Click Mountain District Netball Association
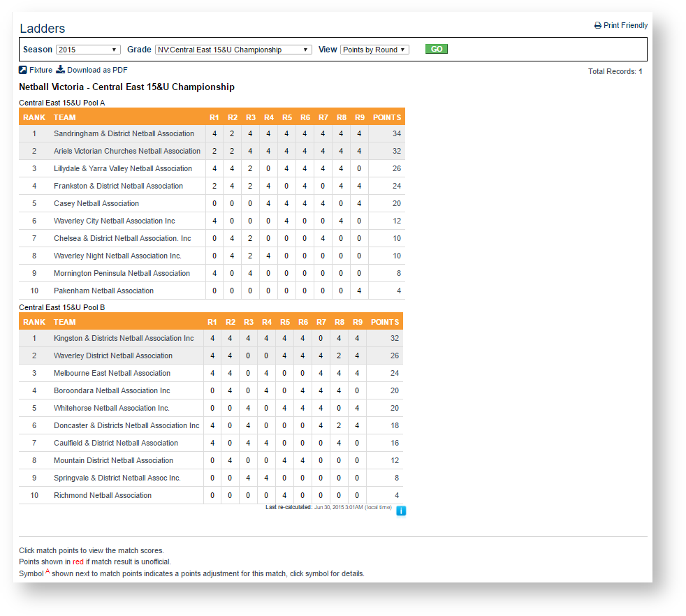 point(113,461)
